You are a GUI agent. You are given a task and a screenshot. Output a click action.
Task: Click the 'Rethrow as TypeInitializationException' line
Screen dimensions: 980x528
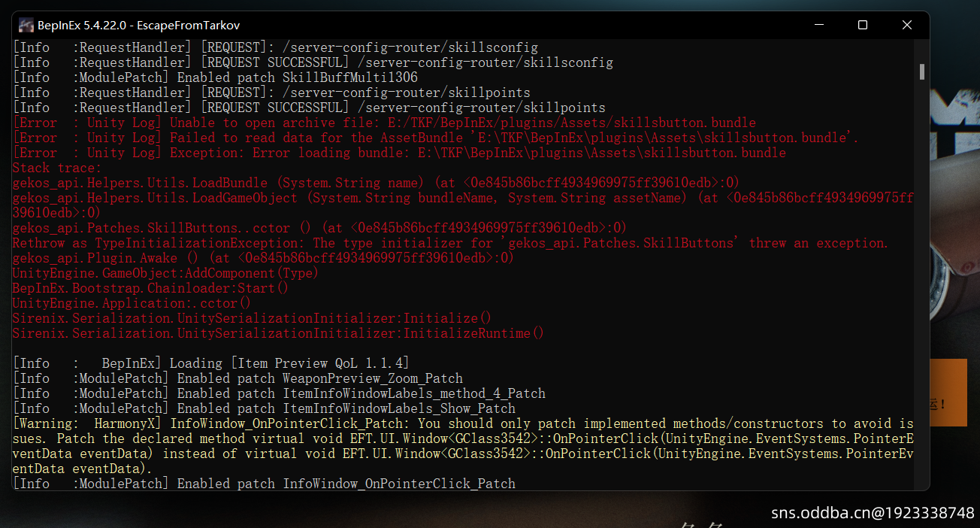tap(449, 243)
